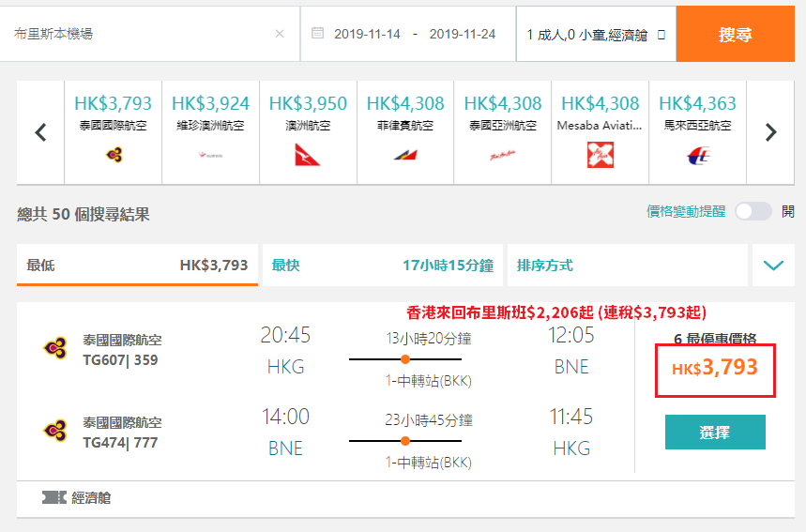806x532 pixels.
Task: Click the 12:05 arrival time
Action: pos(571,335)
